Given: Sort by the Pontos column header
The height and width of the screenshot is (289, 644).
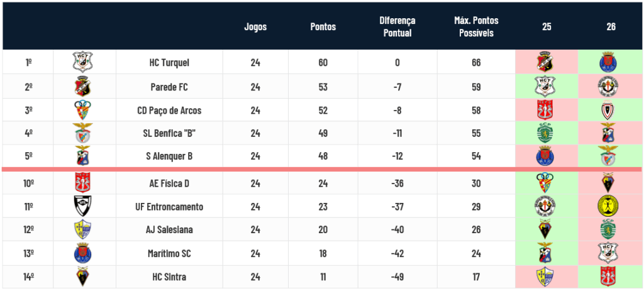Looking at the screenshot, I should [x=323, y=26].
